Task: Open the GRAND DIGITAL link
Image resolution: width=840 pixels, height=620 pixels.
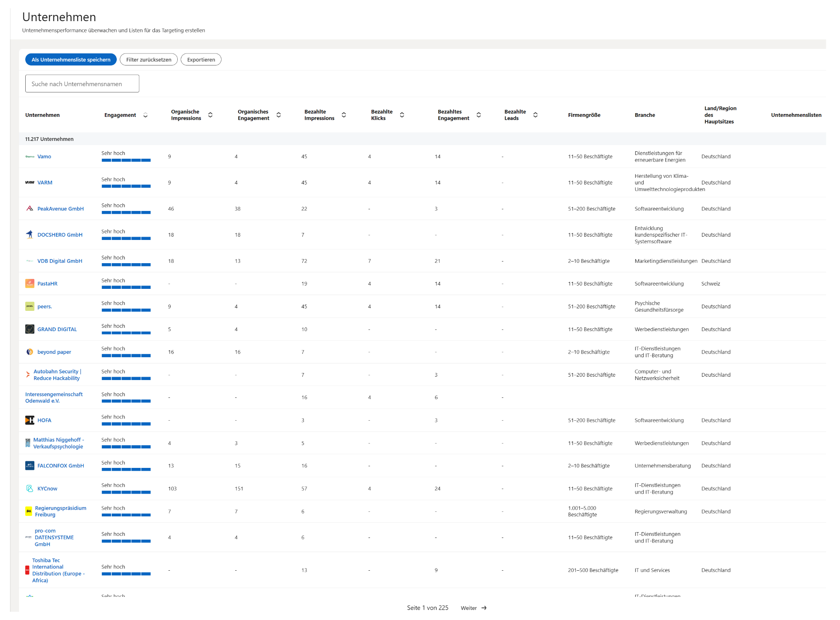Action: pyautogui.click(x=57, y=329)
